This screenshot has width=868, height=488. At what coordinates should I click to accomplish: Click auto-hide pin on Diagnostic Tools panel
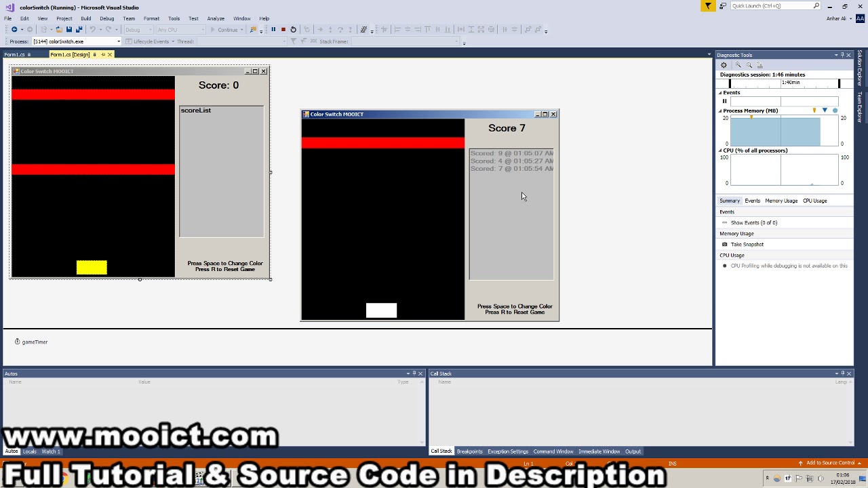tap(842, 55)
